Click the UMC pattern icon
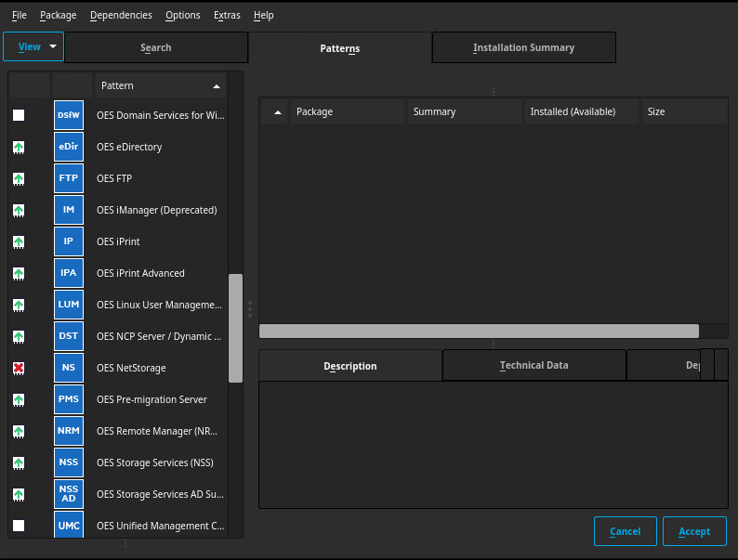Viewport: 738px width, 560px height. [x=68, y=526]
